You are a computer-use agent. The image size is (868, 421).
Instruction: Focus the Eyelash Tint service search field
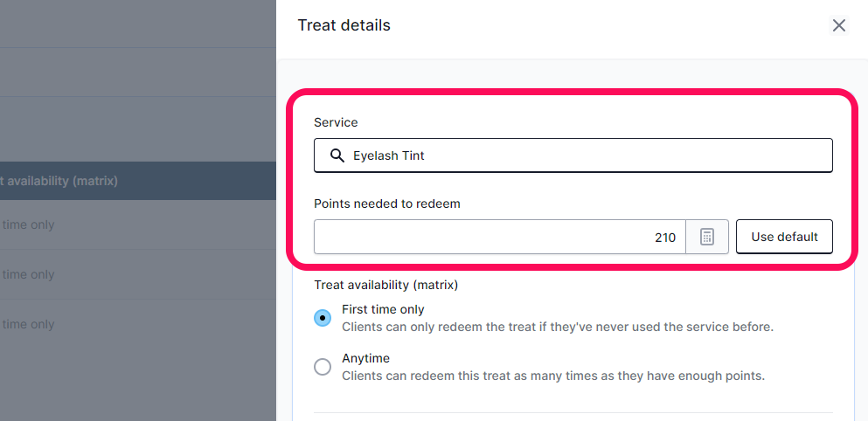pos(573,155)
